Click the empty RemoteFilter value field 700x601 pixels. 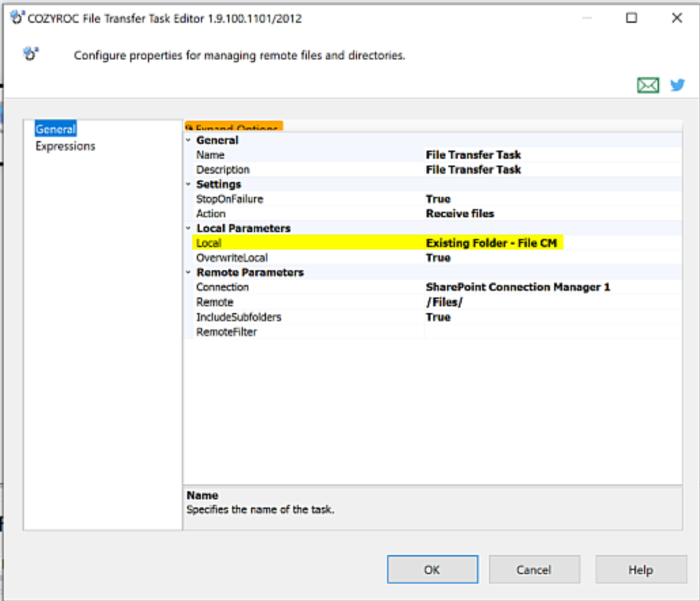pos(553,332)
